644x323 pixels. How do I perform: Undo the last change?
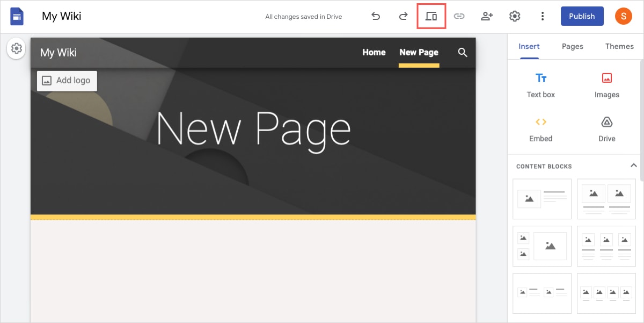pyautogui.click(x=376, y=16)
